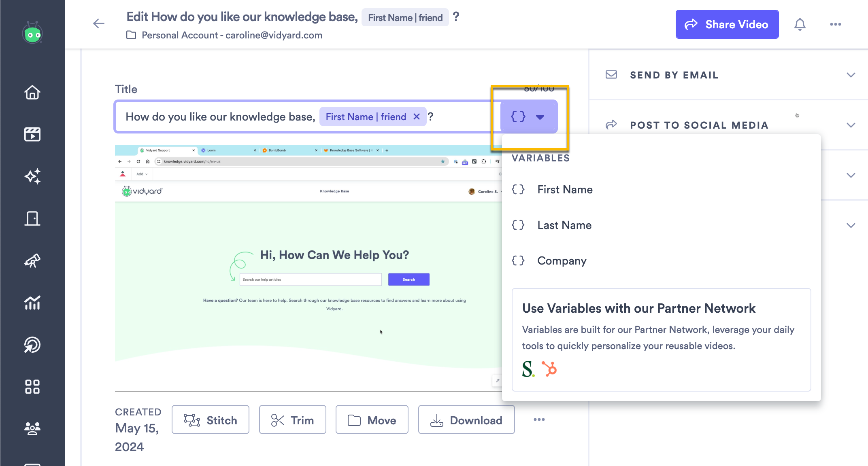Click the Salesloft S partner logo

[x=528, y=369]
